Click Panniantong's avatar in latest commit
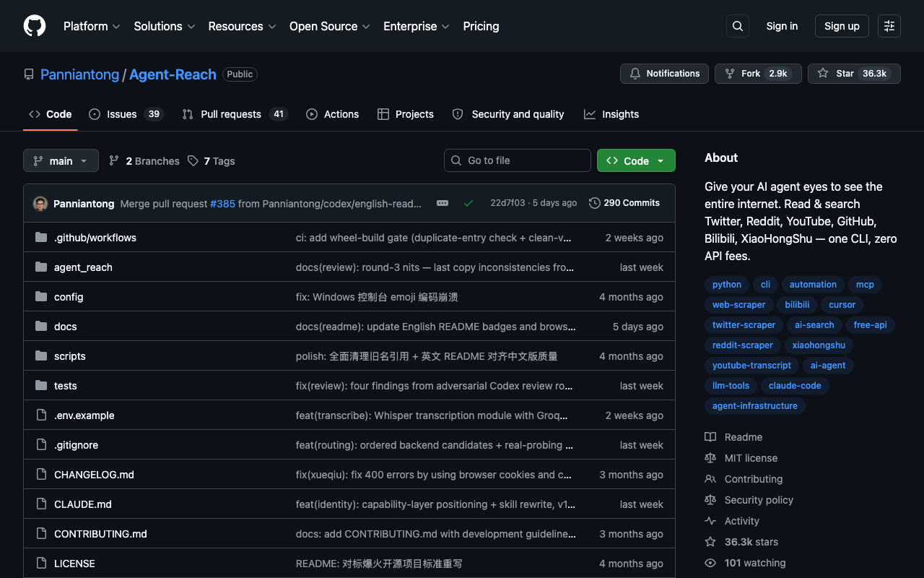This screenshot has height=578, width=924. tap(40, 204)
